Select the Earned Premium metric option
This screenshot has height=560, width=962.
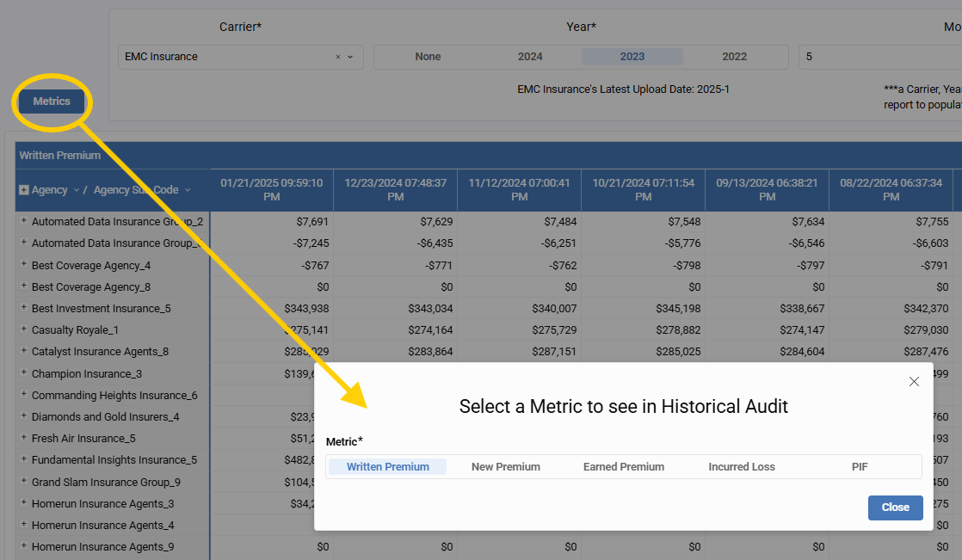click(623, 466)
